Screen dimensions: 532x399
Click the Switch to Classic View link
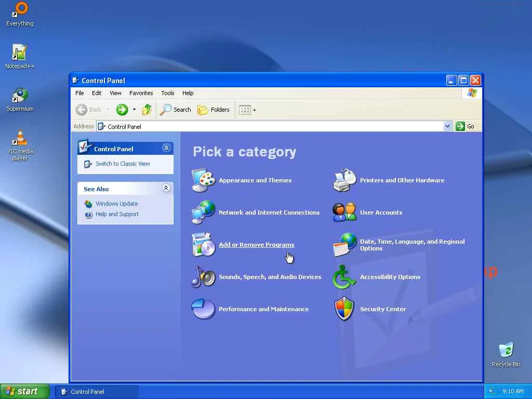(123, 164)
